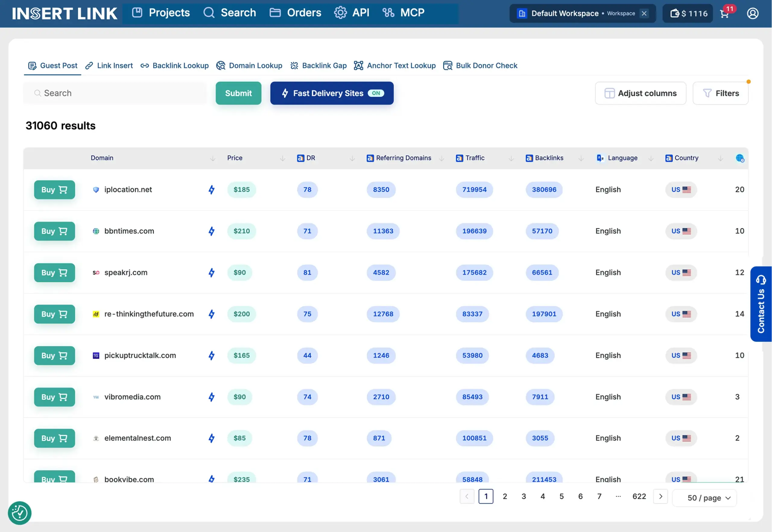
Task: Sort results by the DR column
Action: (x=352, y=158)
